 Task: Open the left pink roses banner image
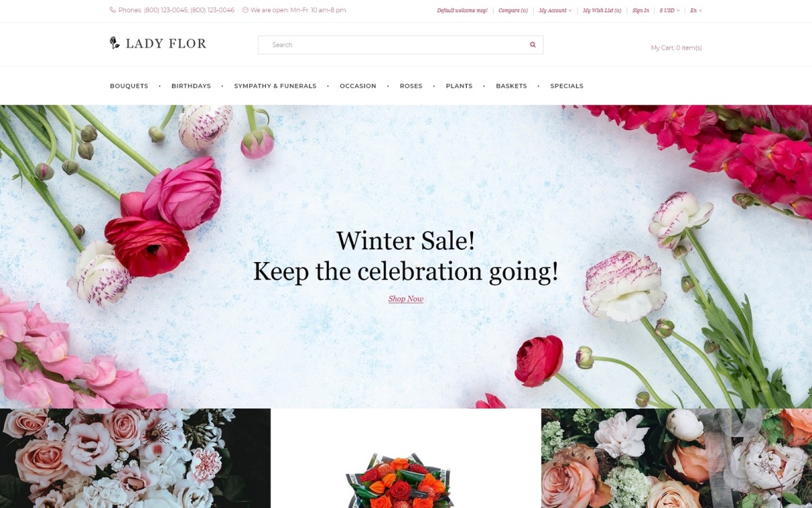tap(135, 459)
